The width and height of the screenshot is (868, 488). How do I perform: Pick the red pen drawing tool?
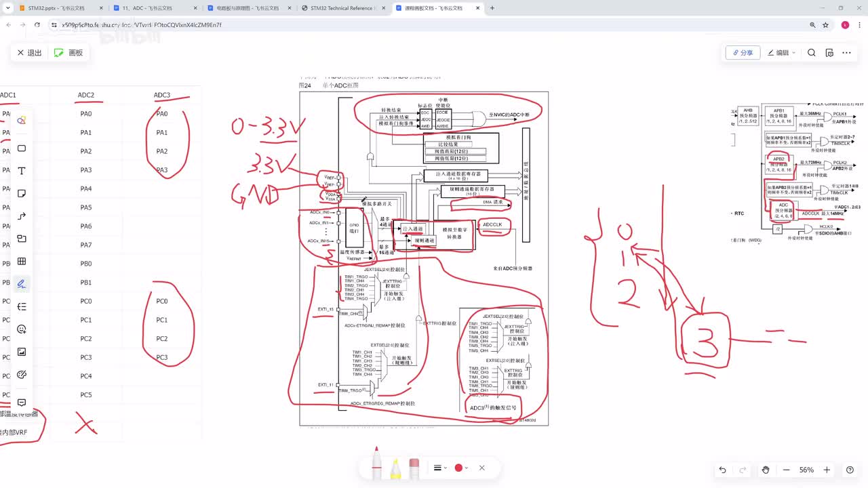(x=376, y=463)
